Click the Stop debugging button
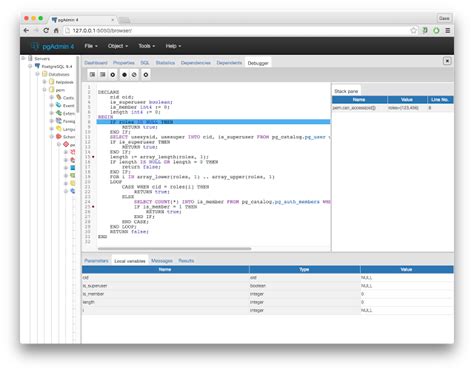The image size is (474, 372). tap(146, 75)
